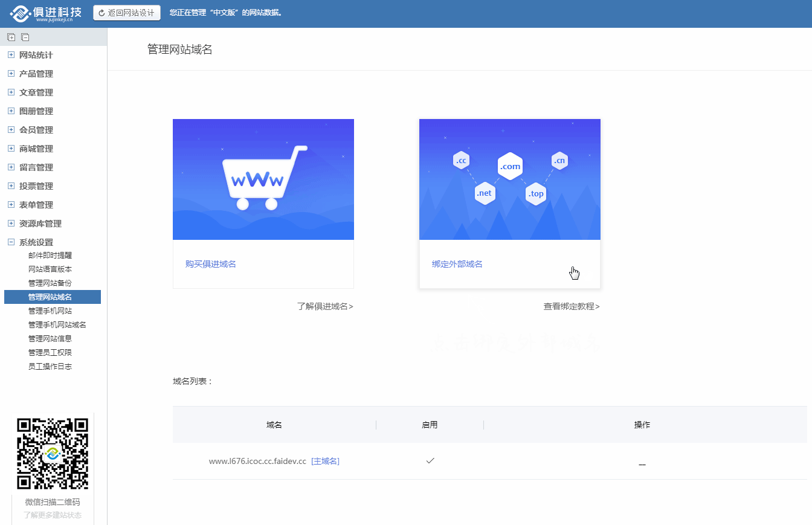Image resolution: width=812 pixels, height=525 pixels.
Task: Click the .net hexagon domain icon
Action: tap(485, 193)
